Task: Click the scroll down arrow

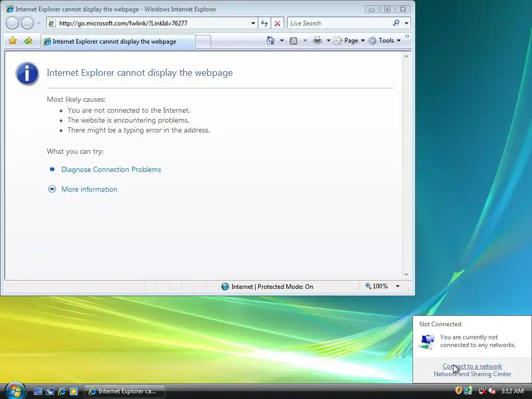Action: (406, 275)
